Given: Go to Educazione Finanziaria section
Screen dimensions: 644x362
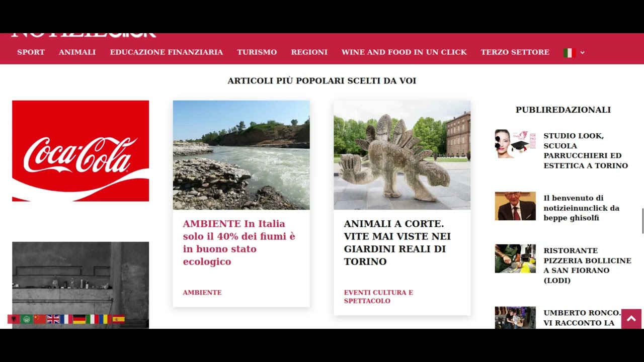Looking at the screenshot, I should pos(167,52).
